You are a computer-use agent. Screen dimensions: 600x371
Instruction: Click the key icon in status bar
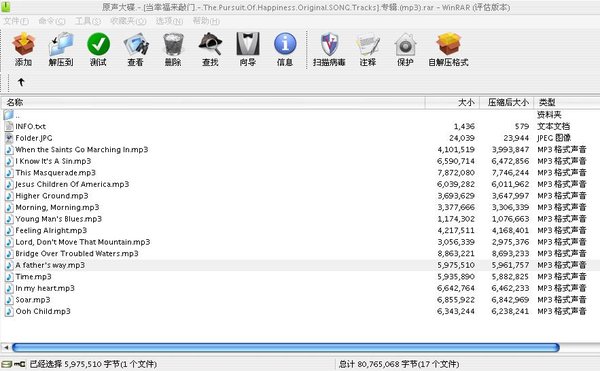[20, 364]
